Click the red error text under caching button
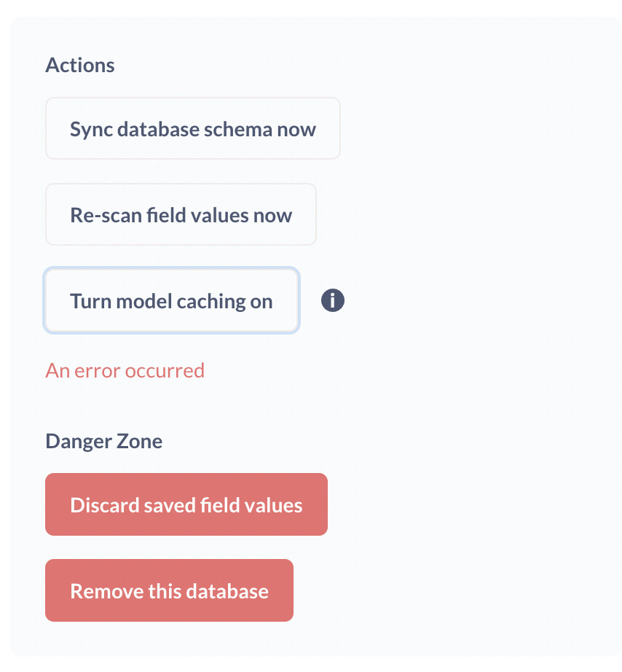622x672 pixels. click(125, 371)
